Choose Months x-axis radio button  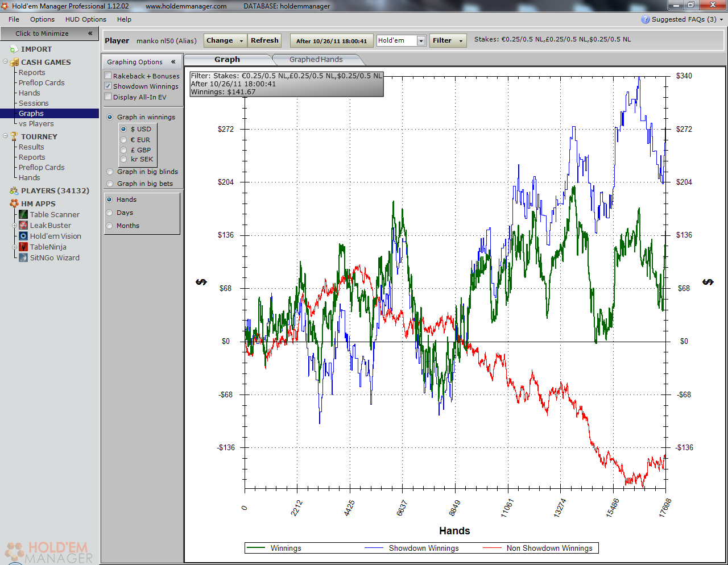pyautogui.click(x=109, y=226)
